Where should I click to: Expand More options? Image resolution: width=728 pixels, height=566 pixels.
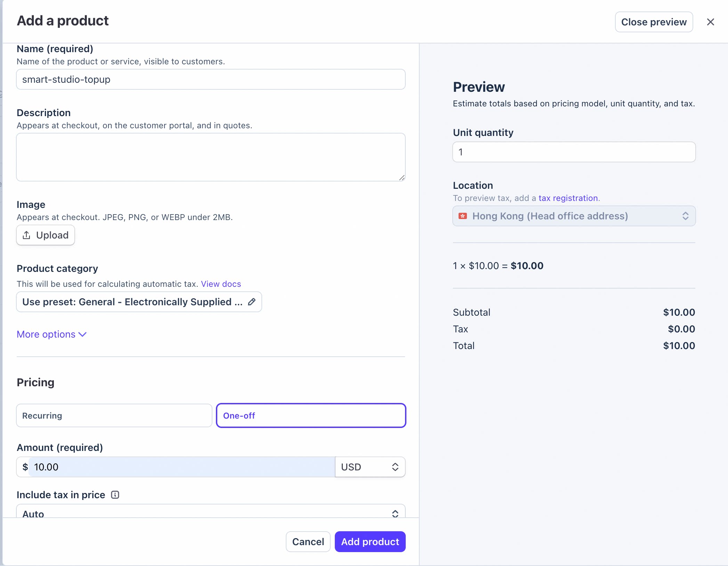click(51, 334)
